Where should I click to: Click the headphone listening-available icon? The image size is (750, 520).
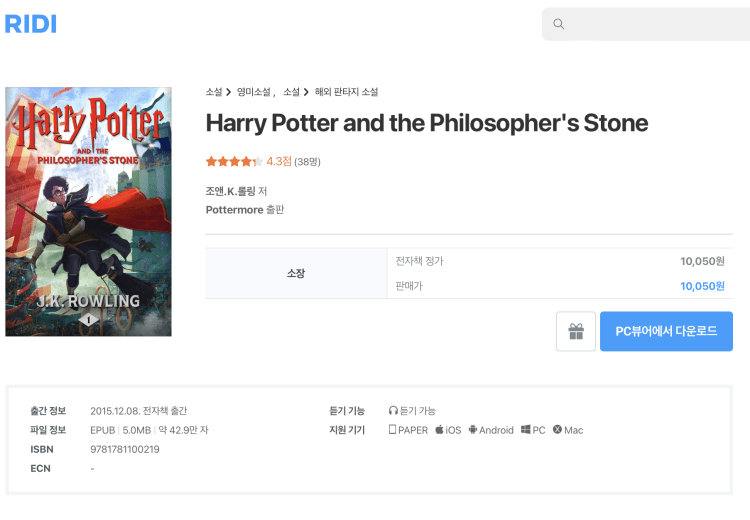coord(393,411)
